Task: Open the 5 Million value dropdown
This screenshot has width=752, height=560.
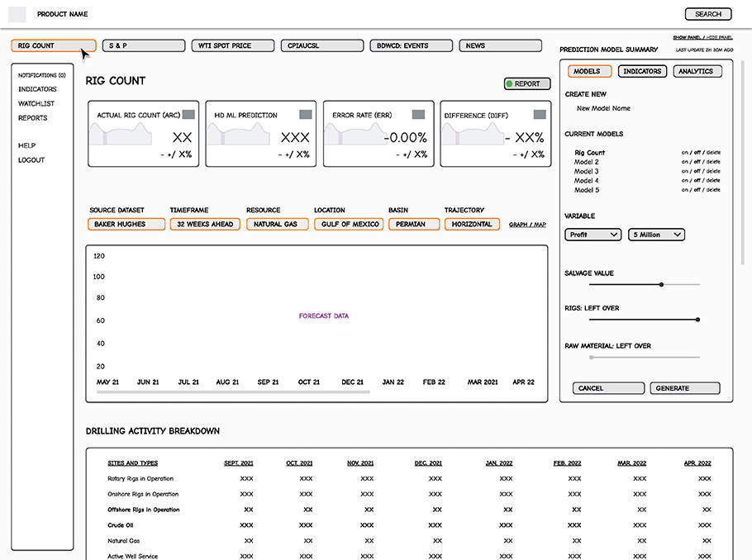Action: point(656,234)
